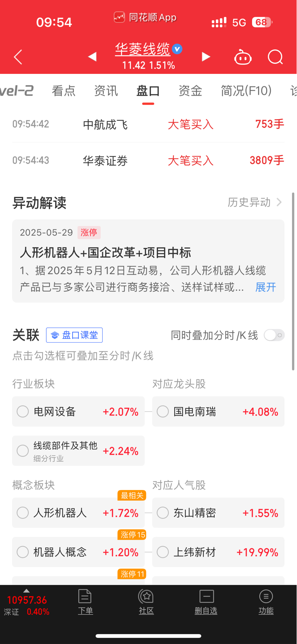Image resolution: width=297 pixels, height=644 pixels.
Task: Switch to 简况(F10) tab
Action: point(246,91)
